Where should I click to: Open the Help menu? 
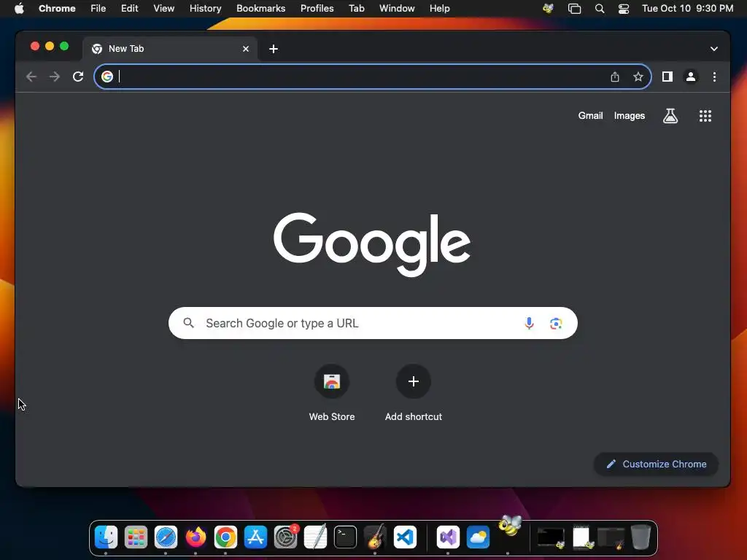pos(440,9)
